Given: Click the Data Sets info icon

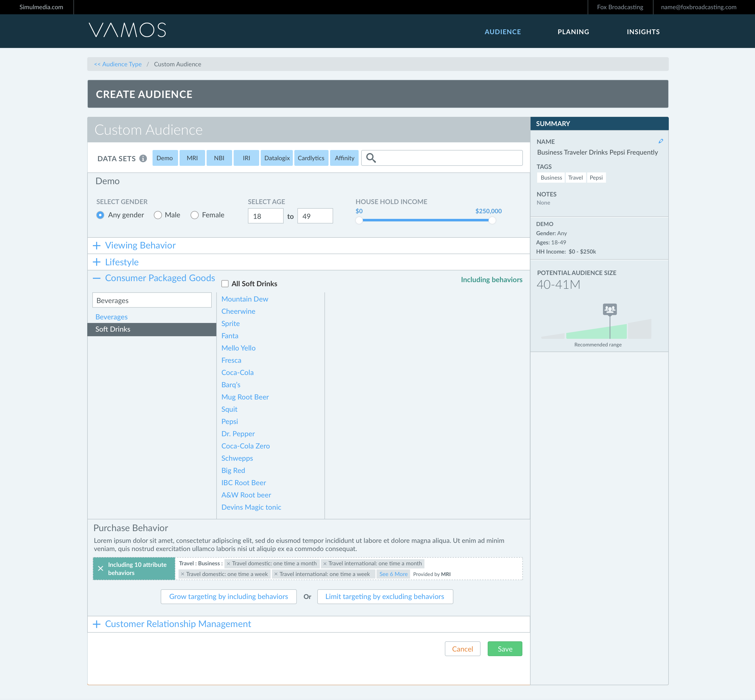Looking at the screenshot, I should click(143, 158).
